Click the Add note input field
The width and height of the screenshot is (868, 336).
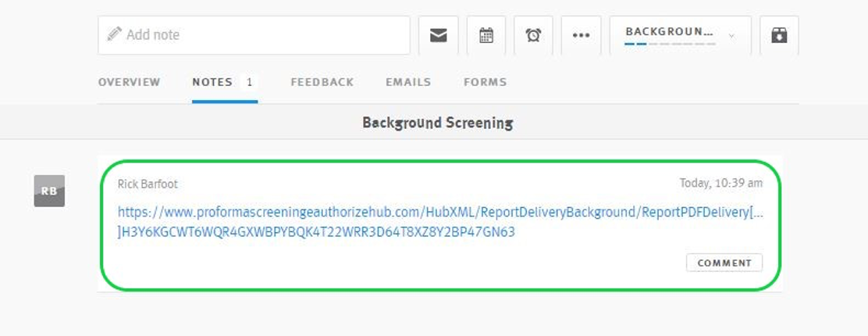pos(254,35)
